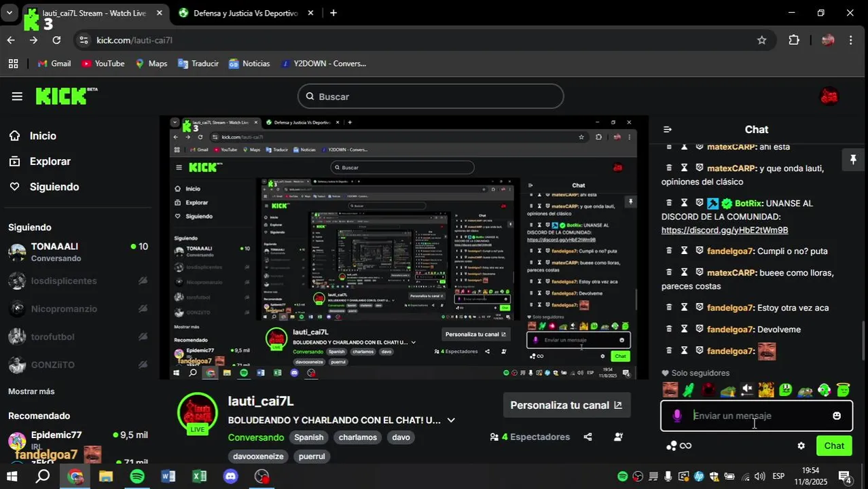This screenshot has width=868, height=489.
Task: Open a new Chrome tab
Action: tap(333, 13)
